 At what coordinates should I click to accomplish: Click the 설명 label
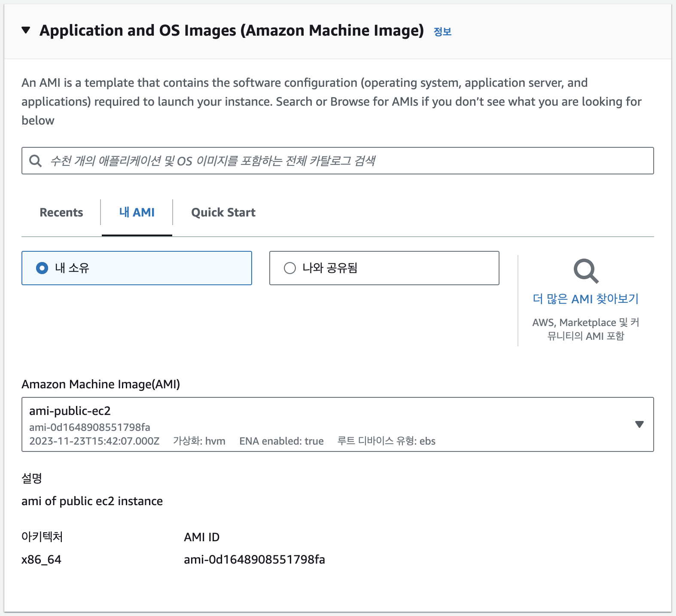coord(32,478)
